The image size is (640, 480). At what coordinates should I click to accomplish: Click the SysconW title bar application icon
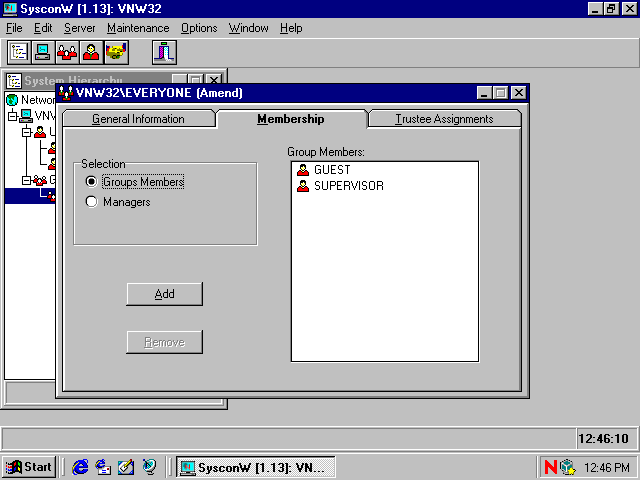(10, 8)
